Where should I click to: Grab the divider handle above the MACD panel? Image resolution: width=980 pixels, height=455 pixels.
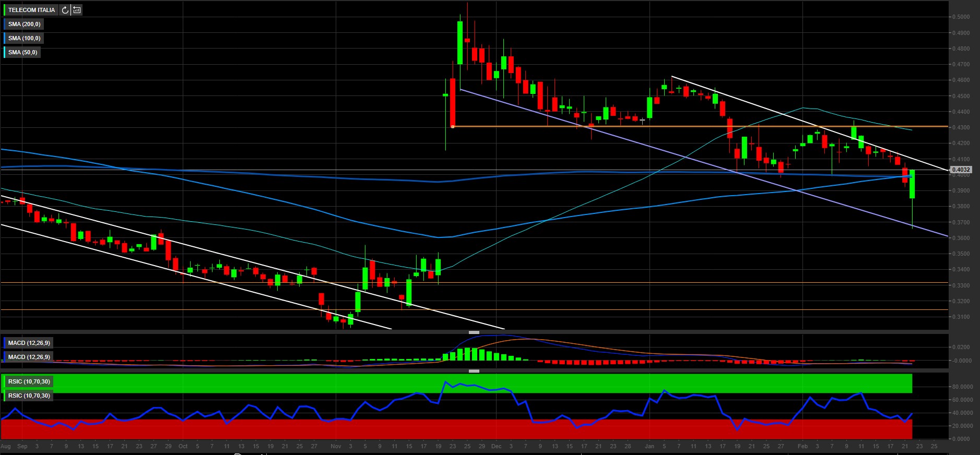pyautogui.click(x=474, y=332)
